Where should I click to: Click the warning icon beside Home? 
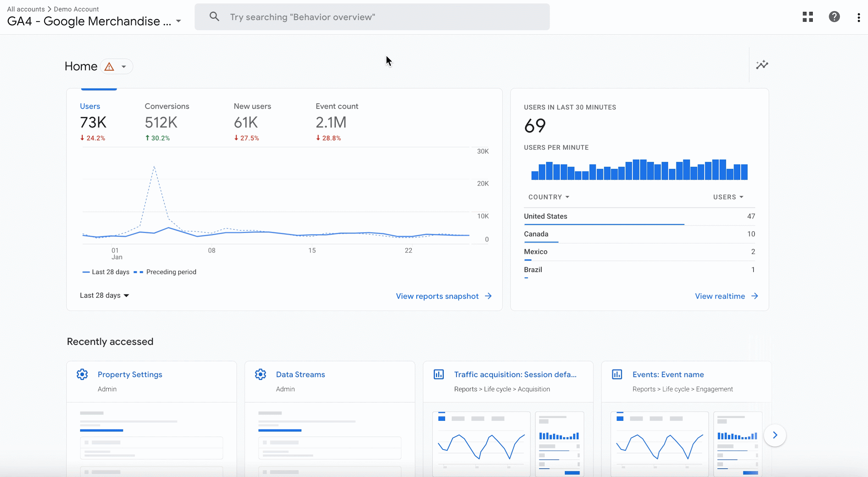[109, 66]
